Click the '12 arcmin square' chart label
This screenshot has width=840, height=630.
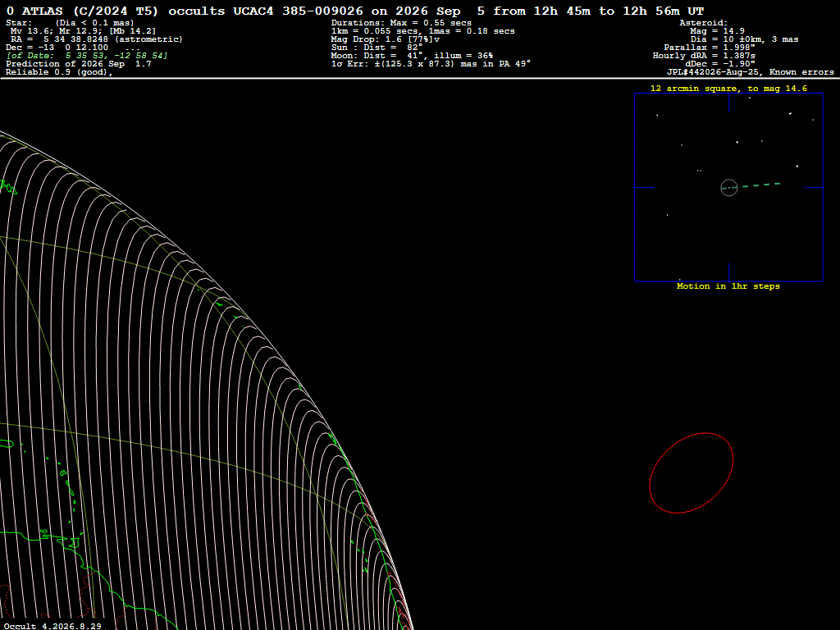[x=728, y=89]
